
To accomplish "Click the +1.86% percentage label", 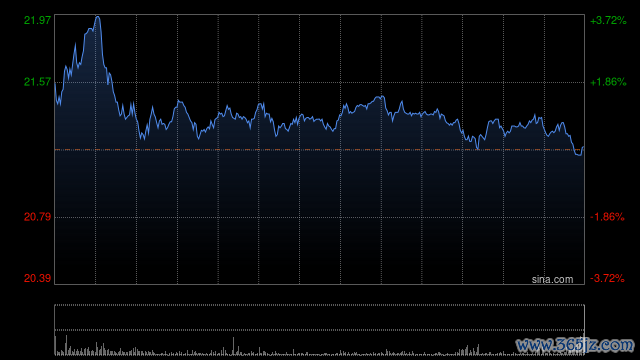I will pos(608,82).
